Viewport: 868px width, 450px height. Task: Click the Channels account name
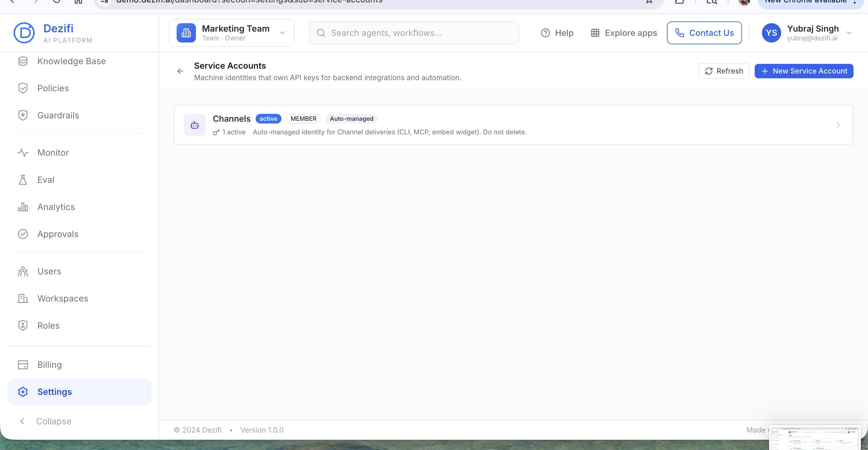pos(231,119)
